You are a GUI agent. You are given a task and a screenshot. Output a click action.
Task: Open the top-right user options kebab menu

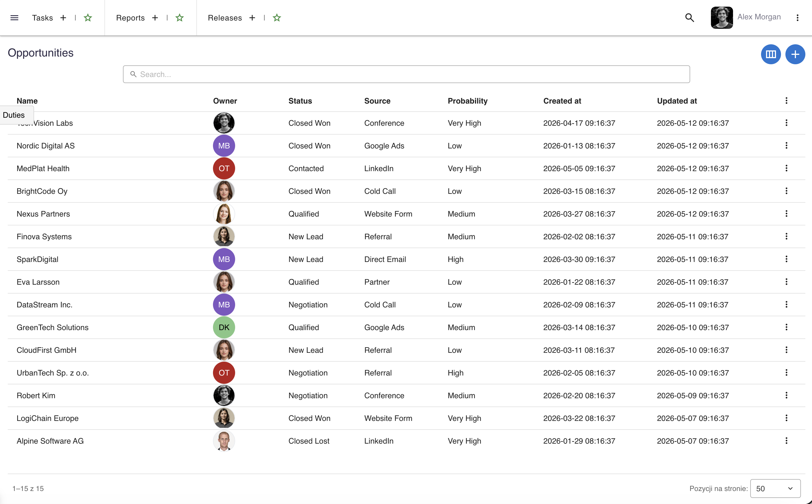(797, 18)
